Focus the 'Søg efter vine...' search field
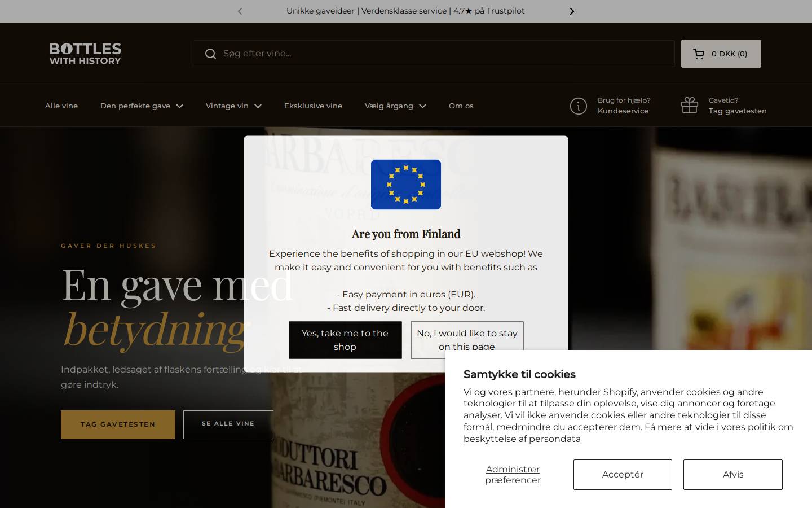 click(434, 54)
